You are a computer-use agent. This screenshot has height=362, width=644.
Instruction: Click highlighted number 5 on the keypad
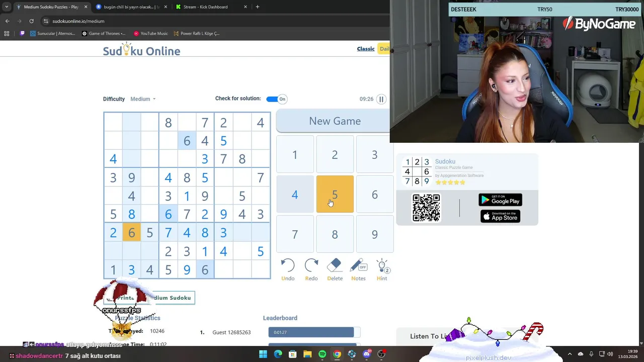(335, 195)
